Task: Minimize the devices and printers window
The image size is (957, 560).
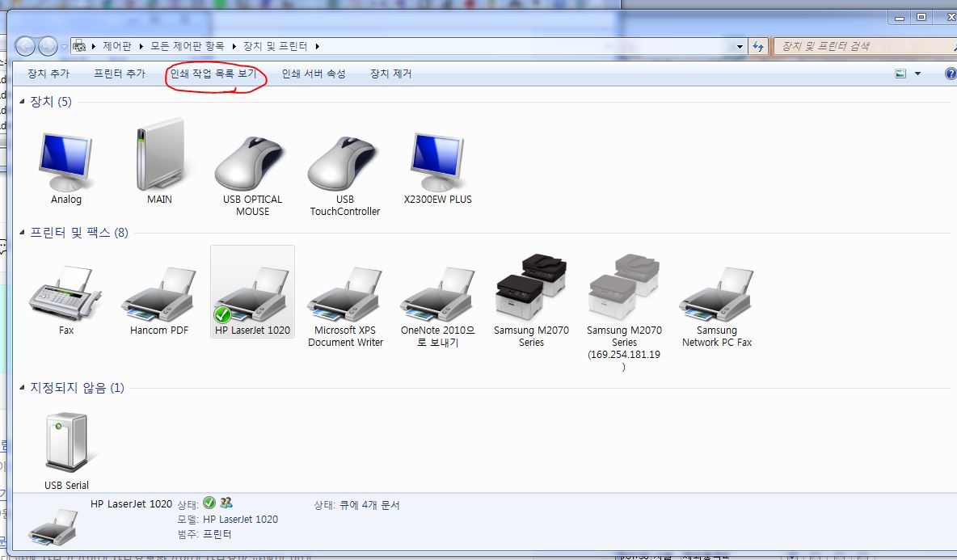Action: (900, 17)
